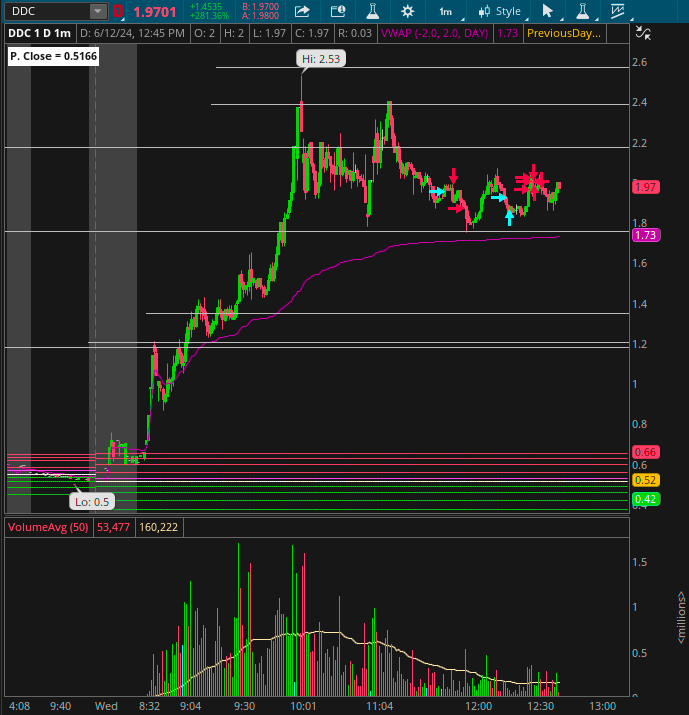Click the O: 2 open price field
Image resolution: width=689 pixels, height=715 pixels.
point(204,33)
